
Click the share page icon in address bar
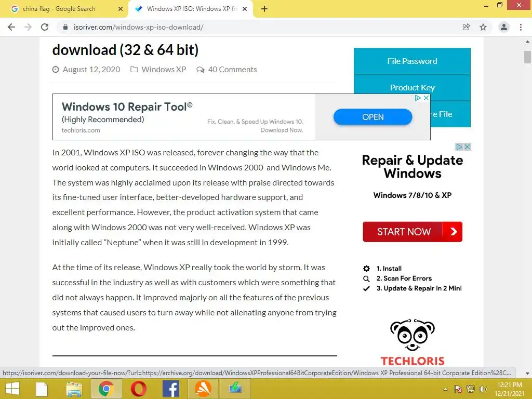pos(467,27)
